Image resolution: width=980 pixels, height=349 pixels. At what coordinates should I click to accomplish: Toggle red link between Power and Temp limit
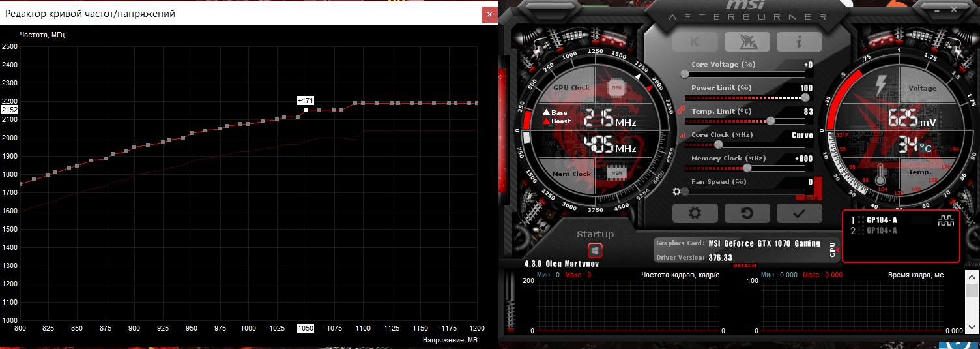682,110
